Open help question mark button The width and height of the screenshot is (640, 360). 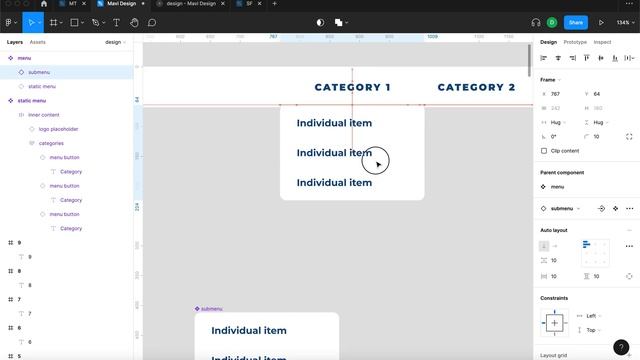point(621,347)
